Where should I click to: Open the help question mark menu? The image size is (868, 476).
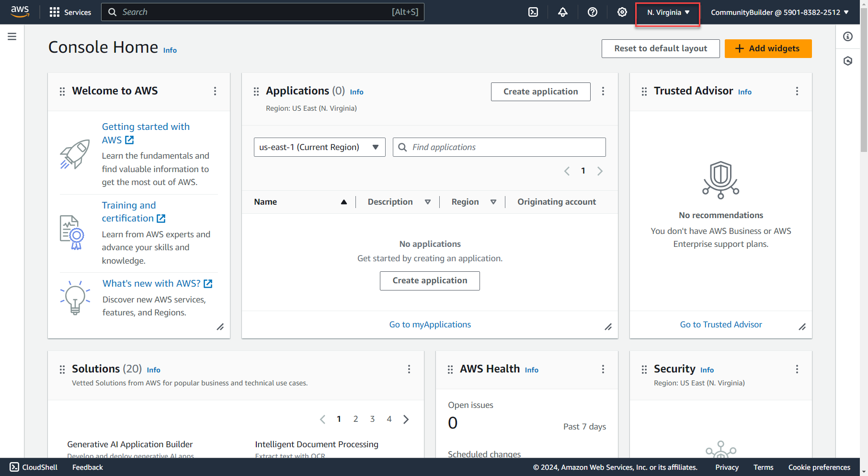coord(593,12)
